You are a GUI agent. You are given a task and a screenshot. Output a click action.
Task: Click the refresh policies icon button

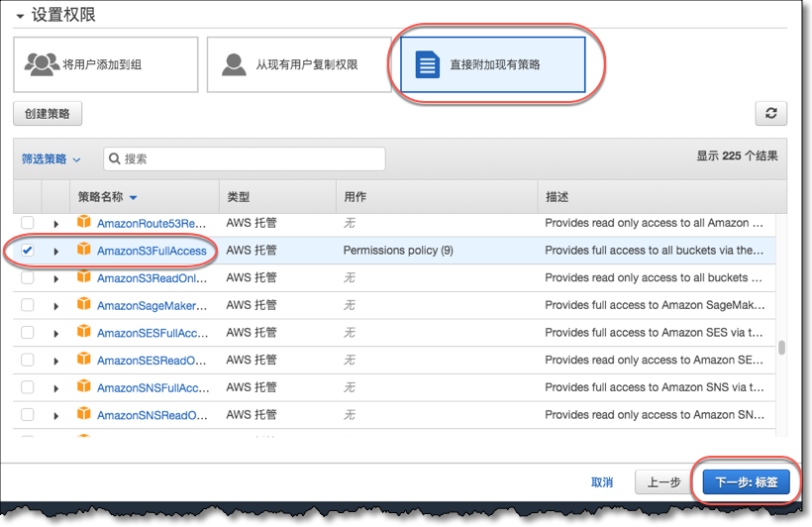coord(771,113)
